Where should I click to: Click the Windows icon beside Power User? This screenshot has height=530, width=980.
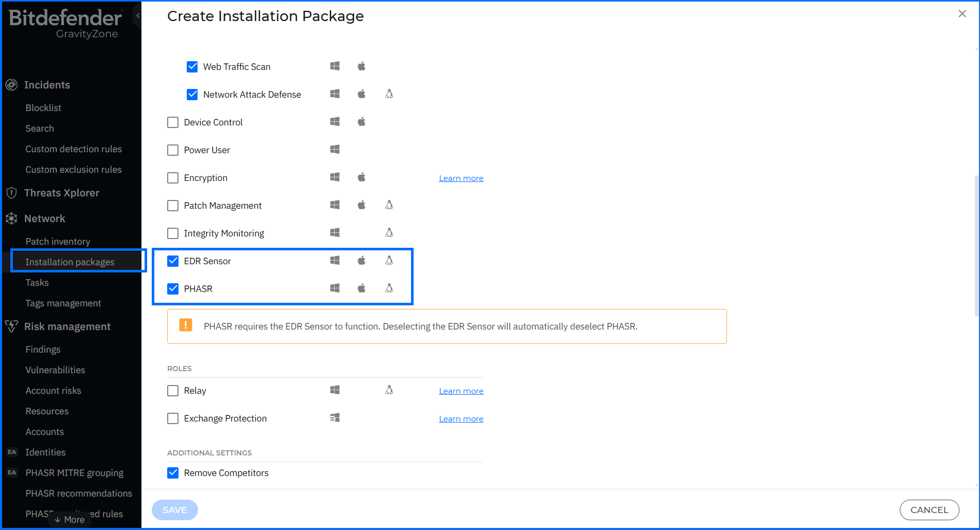pos(335,150)
